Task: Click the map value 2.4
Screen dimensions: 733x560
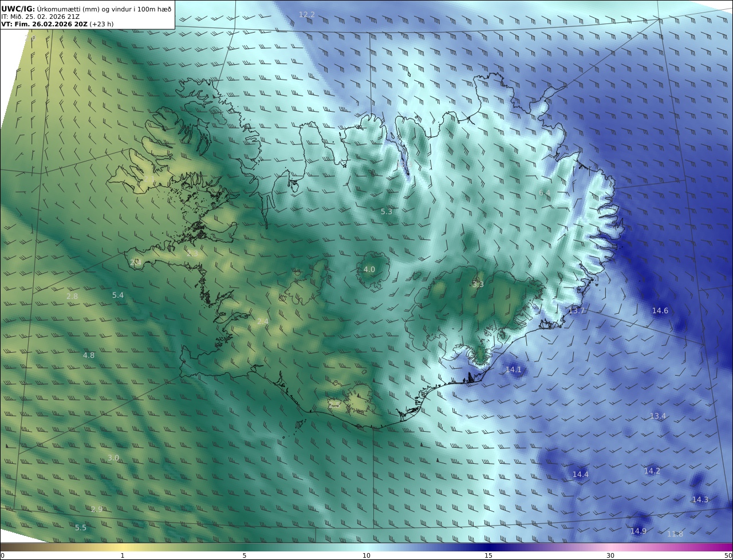Action: 263,322
